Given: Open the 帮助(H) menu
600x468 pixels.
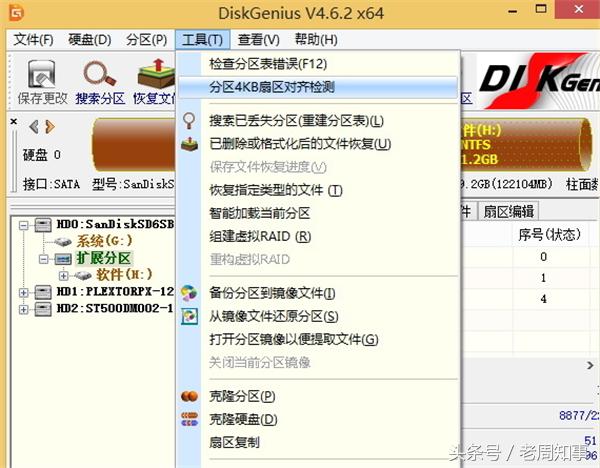Looking at the screenshot, I should [316, 39].
